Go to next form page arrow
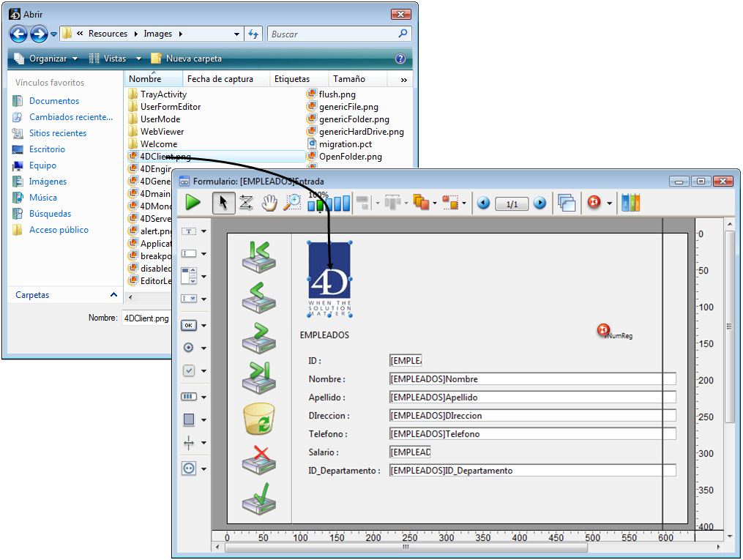 coord(539,204)
